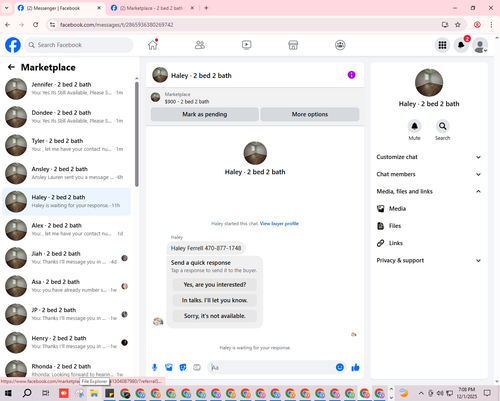Image resolution: width=500 pixels, height=401 pixels.
Task: Open the Tyler - 2 bed 2 bath chat
Action: click(66, 145)
